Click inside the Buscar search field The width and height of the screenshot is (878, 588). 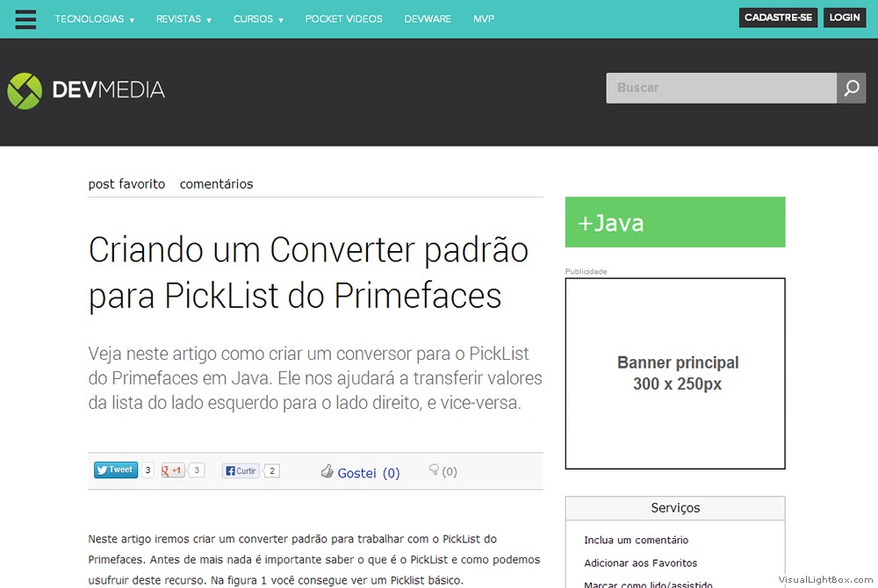[x=721, y=88]
